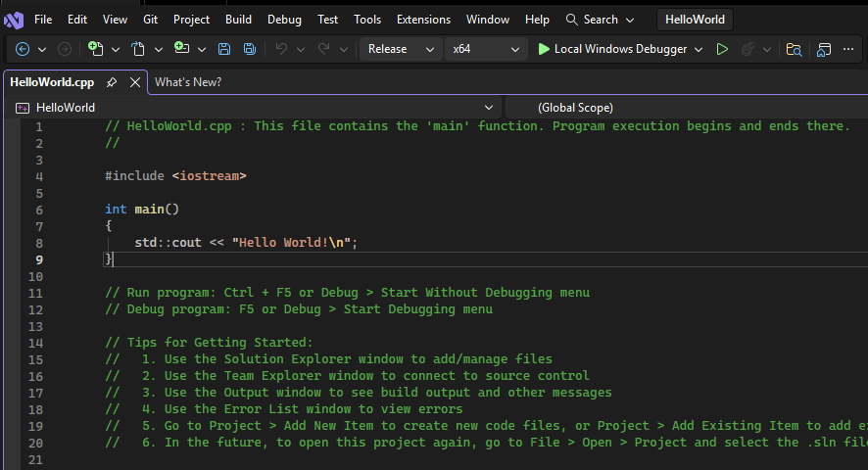
Task: Click the Navigate Backward arrow icon
Action: pos(23,49)
